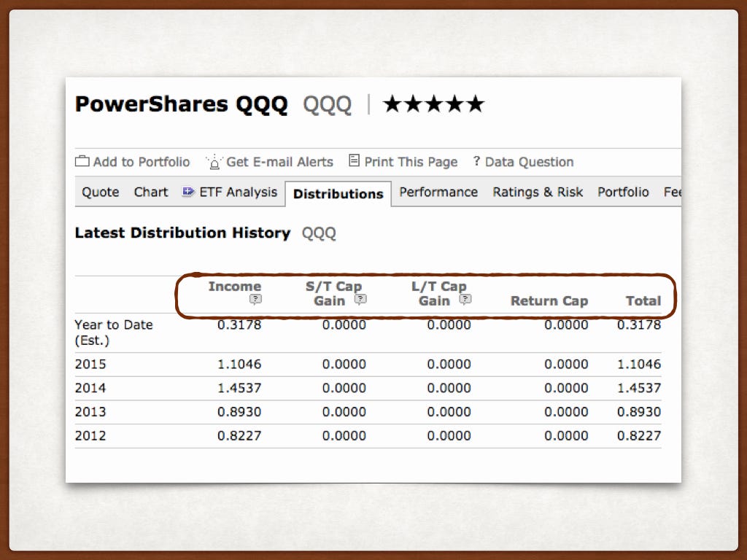Click the Total column header
Image resolution: width=747 pixels, height=560 pixels.
tap(643, 301)
